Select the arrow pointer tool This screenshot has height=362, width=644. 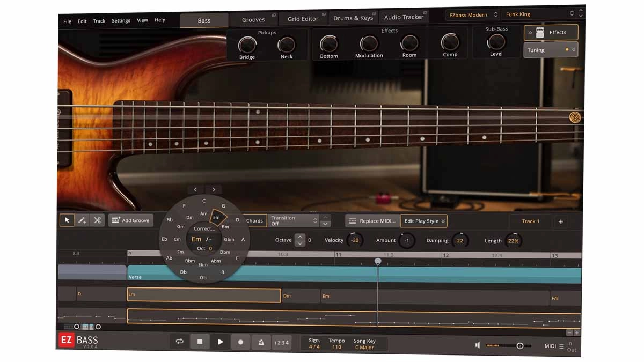point(67,220)
